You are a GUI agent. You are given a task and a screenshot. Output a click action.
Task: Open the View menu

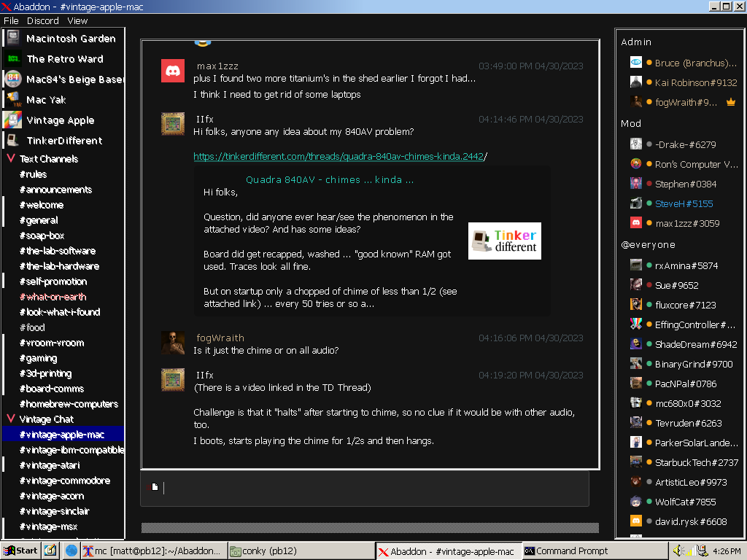click(x=77, y=21)
